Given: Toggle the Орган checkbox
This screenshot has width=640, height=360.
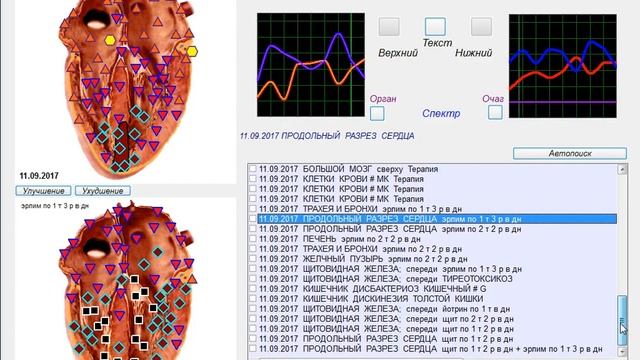Looking at the screenshot, I should click(377, 113).
